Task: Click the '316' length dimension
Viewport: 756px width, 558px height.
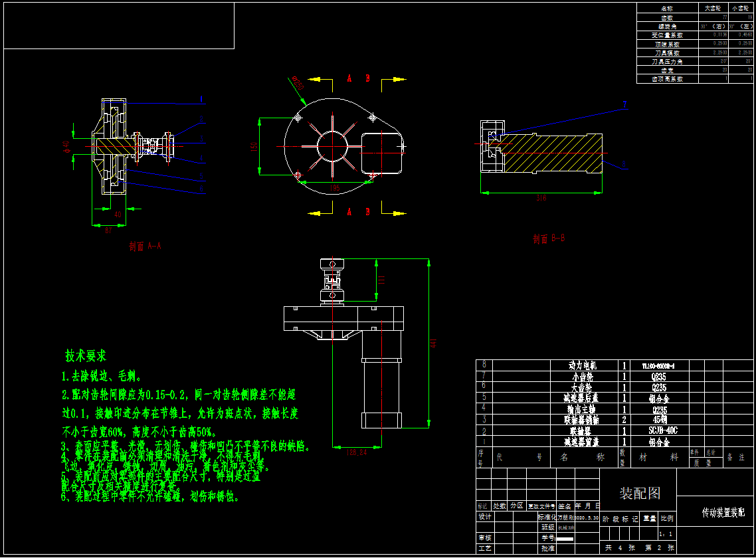Action: click(541, 198)
